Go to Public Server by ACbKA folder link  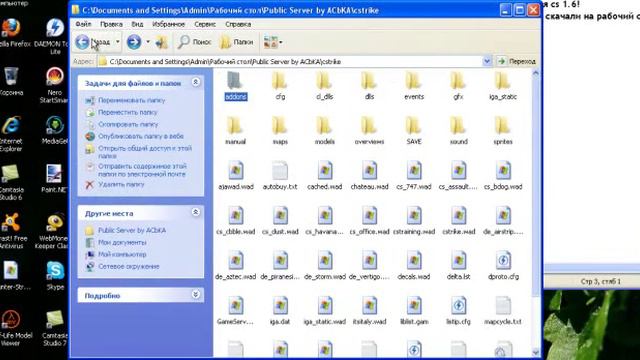click(132, 230)
